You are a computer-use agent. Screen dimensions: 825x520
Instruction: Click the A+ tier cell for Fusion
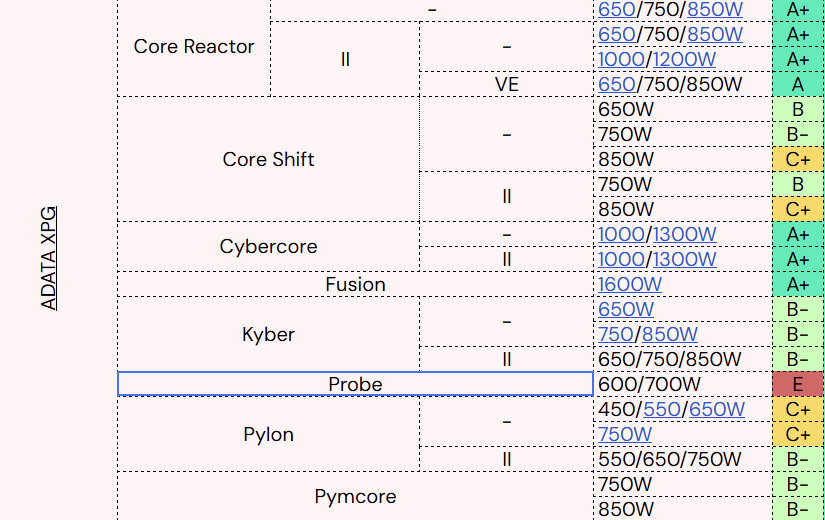click(797, 285)
